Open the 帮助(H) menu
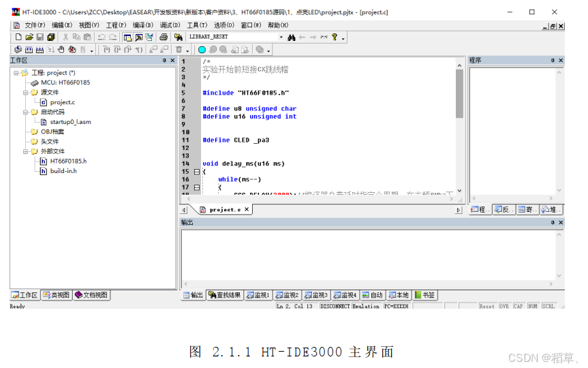Screen dimensions: 588x368 (278, 25)
